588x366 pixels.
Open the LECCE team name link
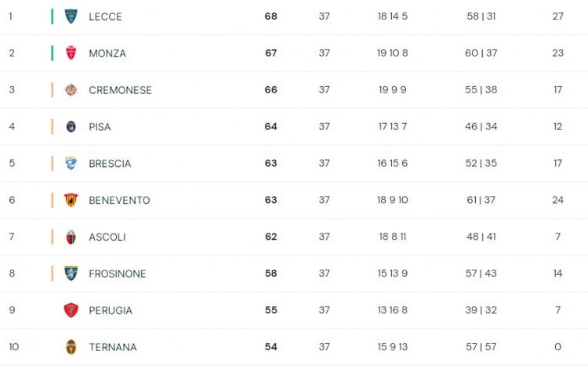[x=105, y=17]
